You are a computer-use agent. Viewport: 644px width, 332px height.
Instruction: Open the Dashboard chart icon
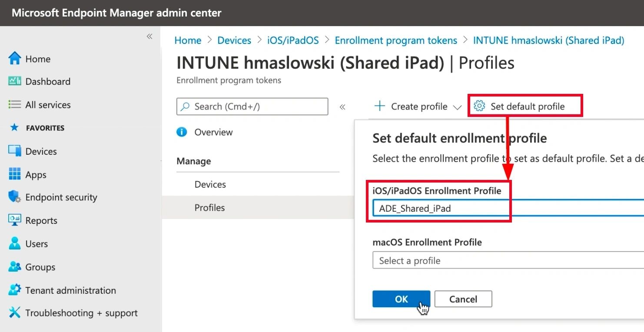pyautogui.click(x=15, y=81)
